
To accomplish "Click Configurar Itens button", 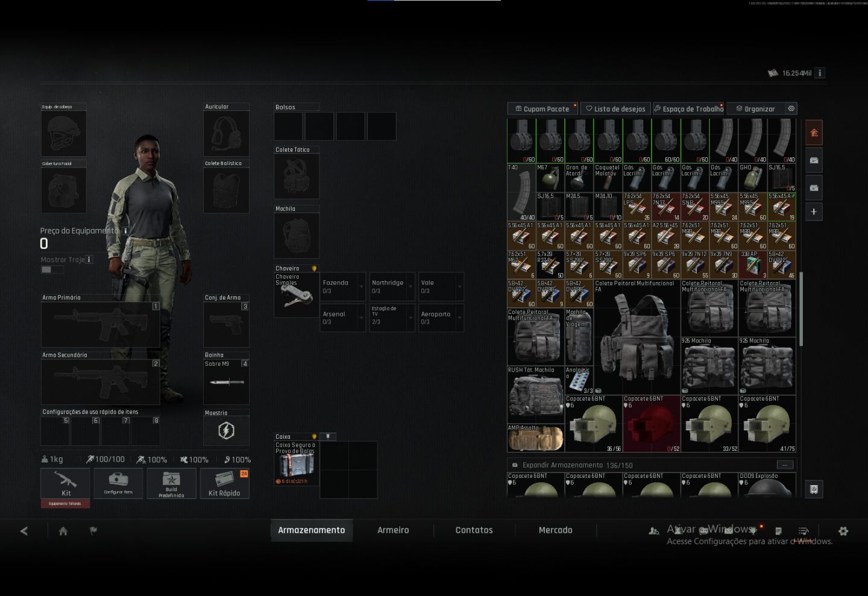I will pos(118,483).
